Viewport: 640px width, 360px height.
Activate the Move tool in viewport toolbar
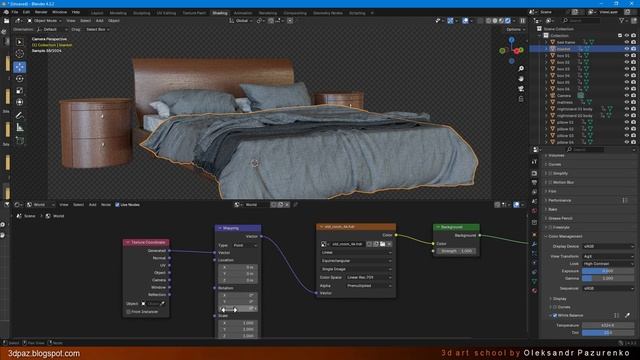(20, 67)
